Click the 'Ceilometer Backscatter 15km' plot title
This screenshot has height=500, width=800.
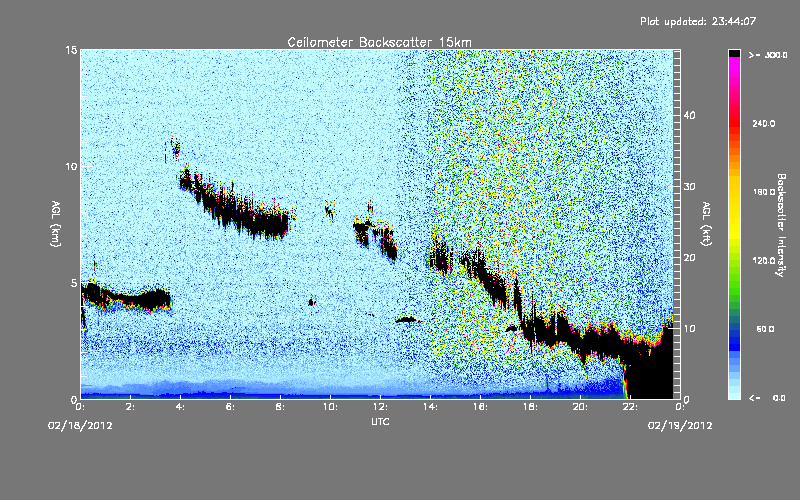pyautogui.click(x=379, y=42)
